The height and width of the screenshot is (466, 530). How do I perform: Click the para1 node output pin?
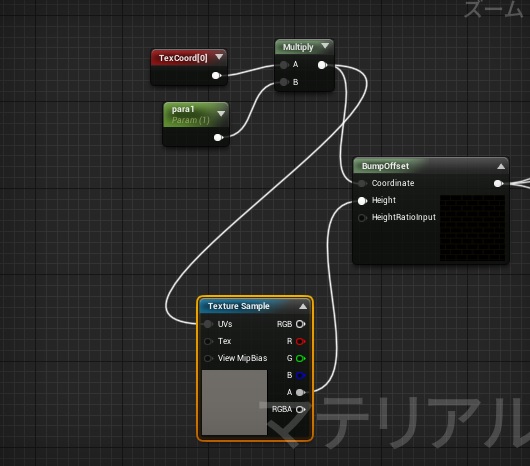pos(218,138)
